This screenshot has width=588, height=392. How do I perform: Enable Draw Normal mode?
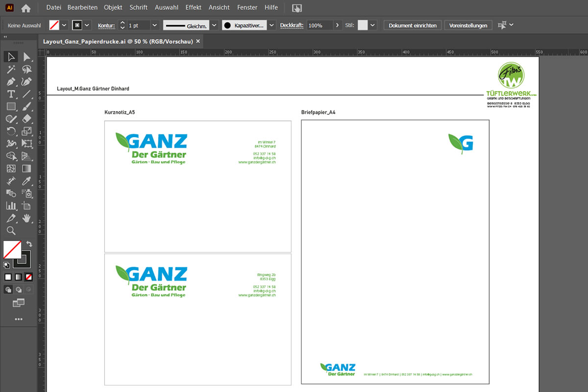8,290
